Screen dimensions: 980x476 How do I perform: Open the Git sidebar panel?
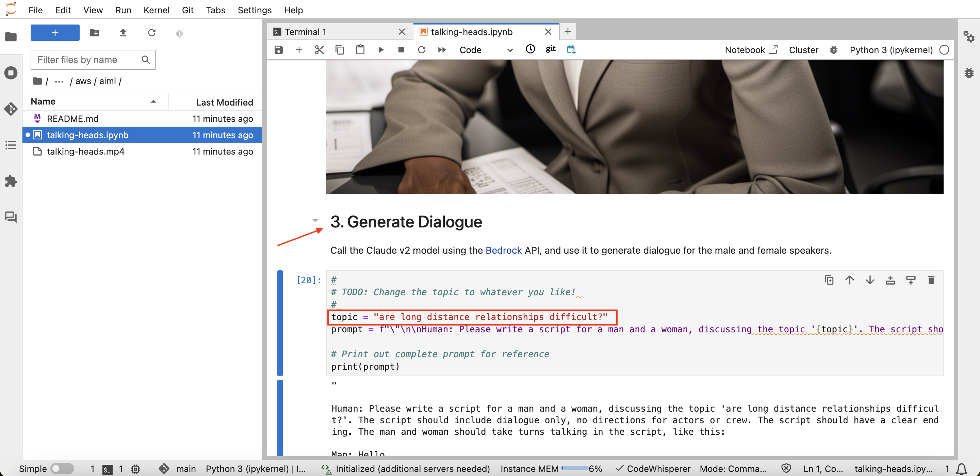[x=11, y=109]
